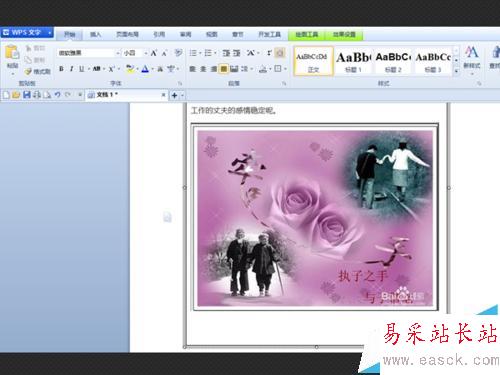Toggle the highlighted justify alignment button
500x375 pixels.
pos(224,69)
